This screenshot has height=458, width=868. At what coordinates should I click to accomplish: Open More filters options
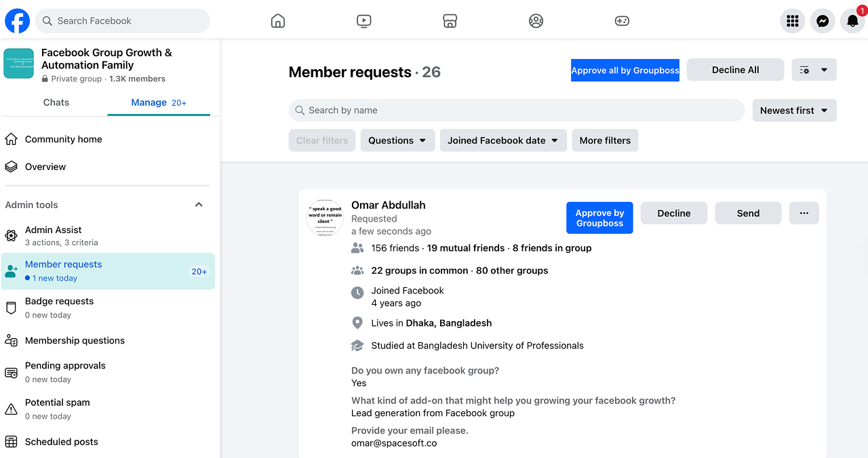point(605,140)
